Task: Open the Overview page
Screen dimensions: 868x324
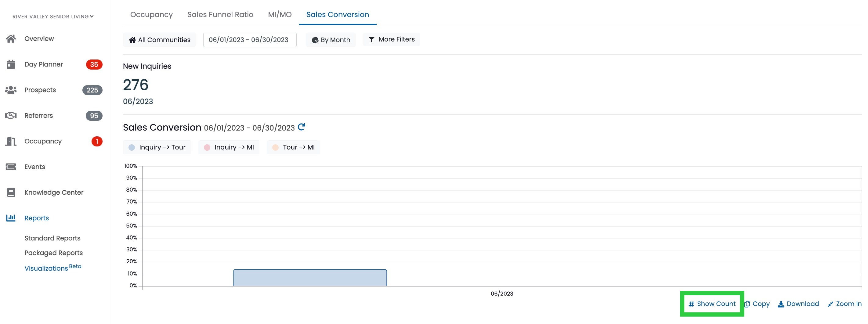Action: pyautogui.click(x=39, y=39)
